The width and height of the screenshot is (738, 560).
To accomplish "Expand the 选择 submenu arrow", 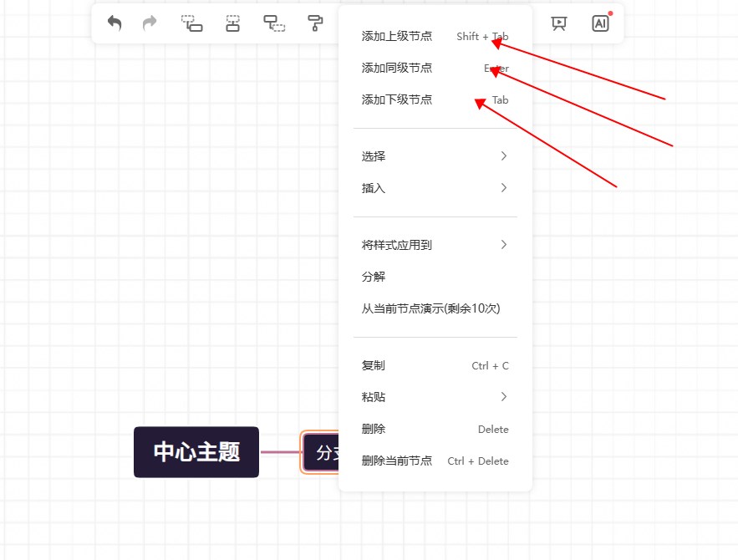I will tap(502, 156).
